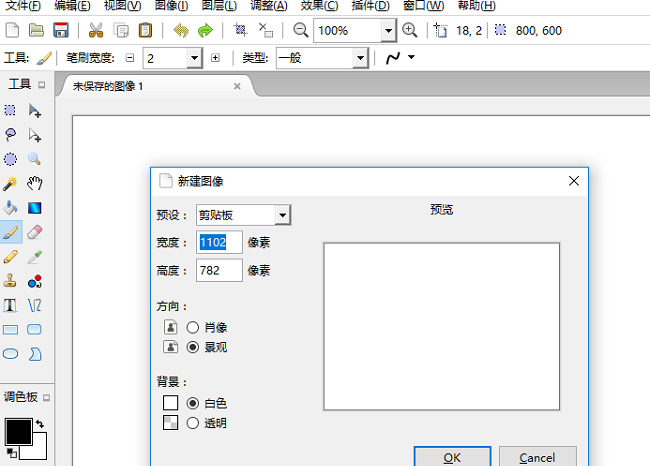The width and height of the screenshot is (650, 466).
Task: Save image with the floppy disk icon
Action: [x=61, y=30]
